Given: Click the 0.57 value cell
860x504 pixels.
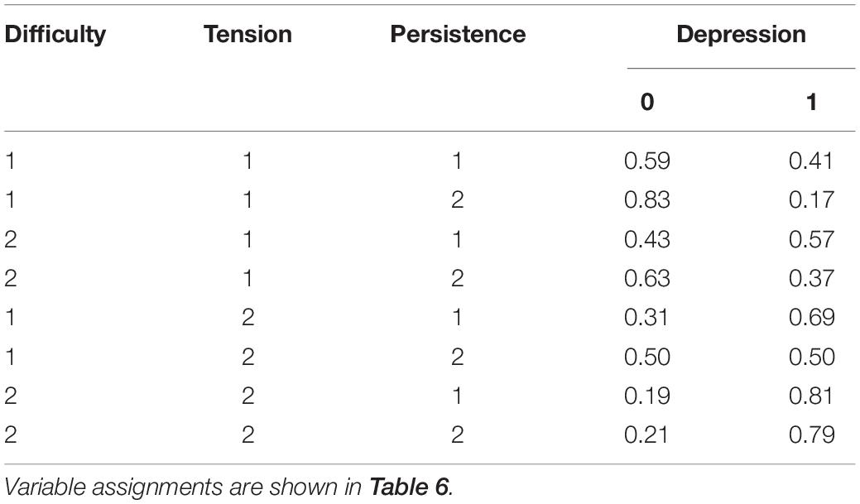Looking at the screenshot, I should point(812,239).
